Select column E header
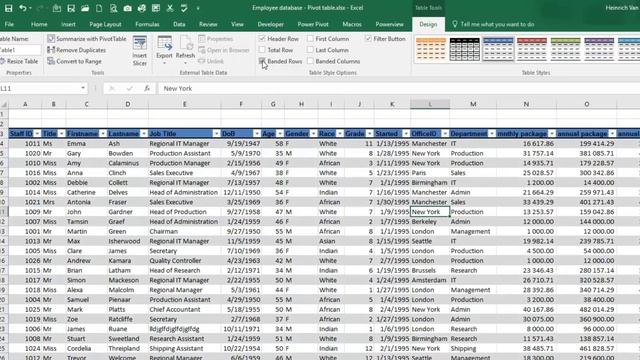This screenshot has height=360, width=640. [x=184, y=104]
